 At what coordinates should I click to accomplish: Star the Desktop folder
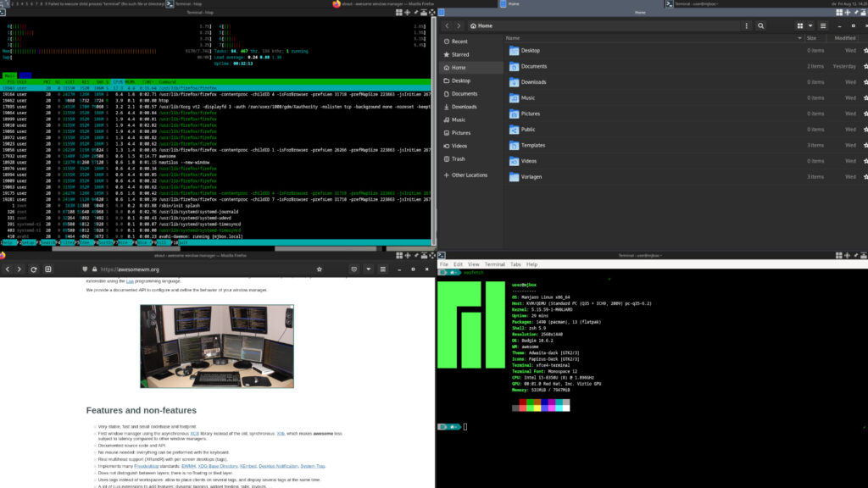point(865,51)
